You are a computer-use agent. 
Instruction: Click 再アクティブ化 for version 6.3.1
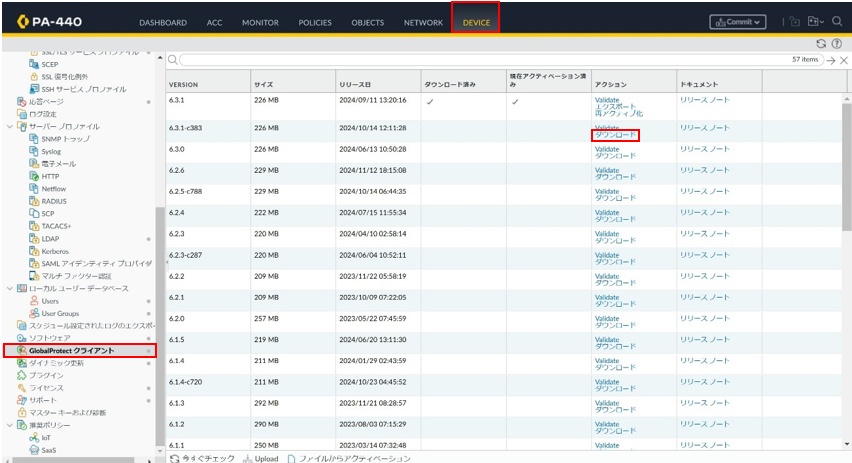(619, 114)
